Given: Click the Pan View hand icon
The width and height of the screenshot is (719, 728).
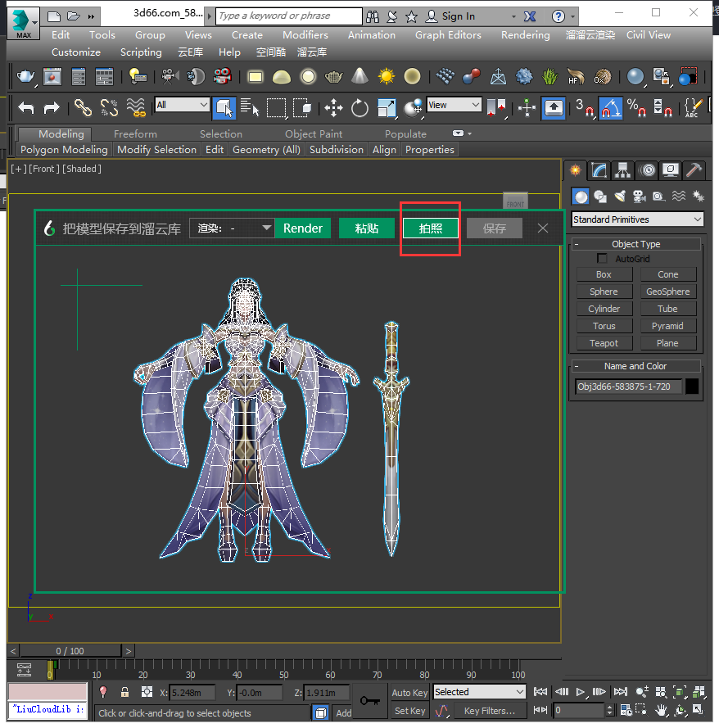Looking at the screenshot, I should (661, 710).
